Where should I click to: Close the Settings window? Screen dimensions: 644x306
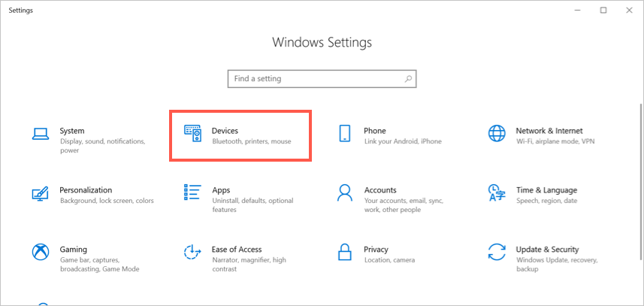coord(630,11)
